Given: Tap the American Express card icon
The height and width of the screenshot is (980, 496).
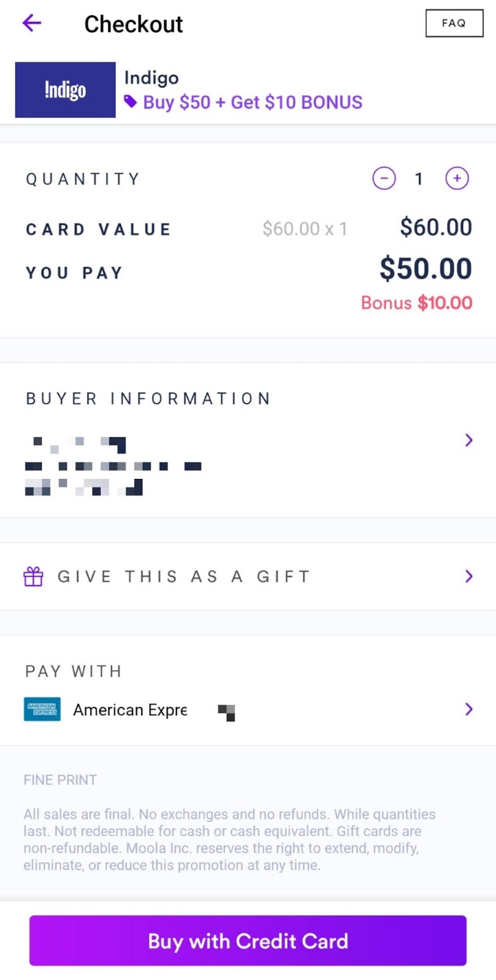Looking at the screenshot, I should 42,709.
